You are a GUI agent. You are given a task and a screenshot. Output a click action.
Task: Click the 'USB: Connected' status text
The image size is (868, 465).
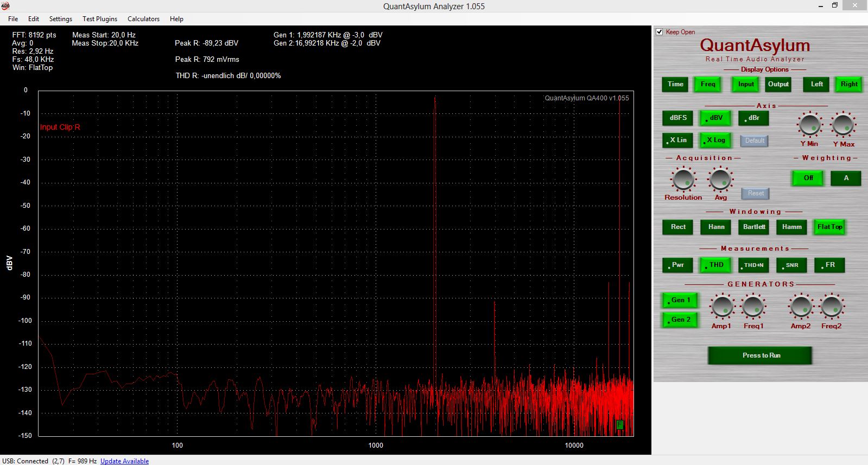coord(25,461)
